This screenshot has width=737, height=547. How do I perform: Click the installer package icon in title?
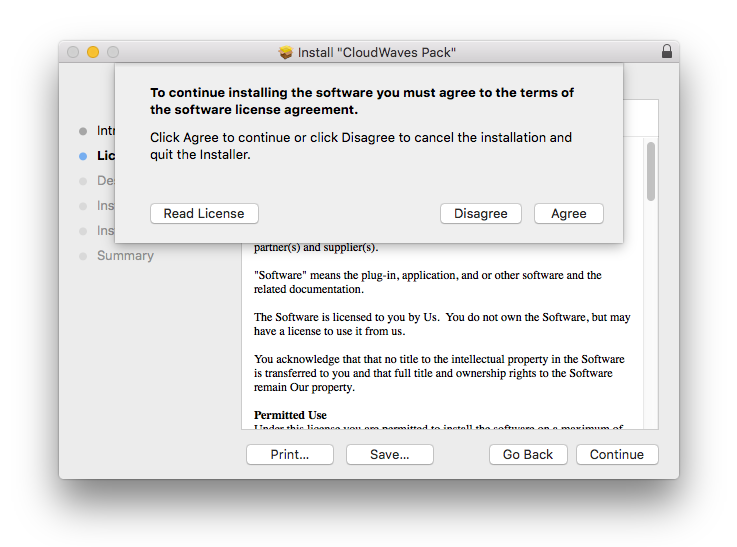(285, 52)
